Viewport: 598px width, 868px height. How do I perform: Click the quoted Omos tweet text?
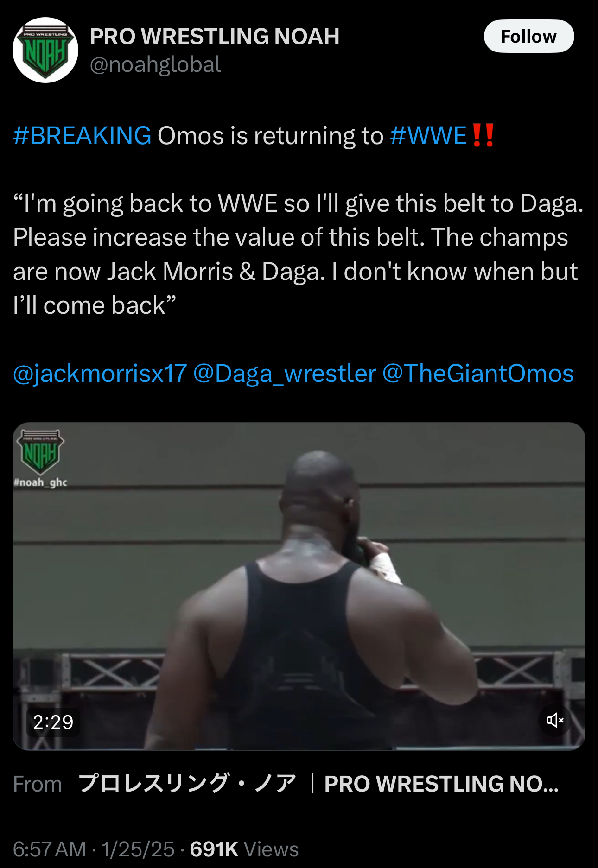coord(298,254)
